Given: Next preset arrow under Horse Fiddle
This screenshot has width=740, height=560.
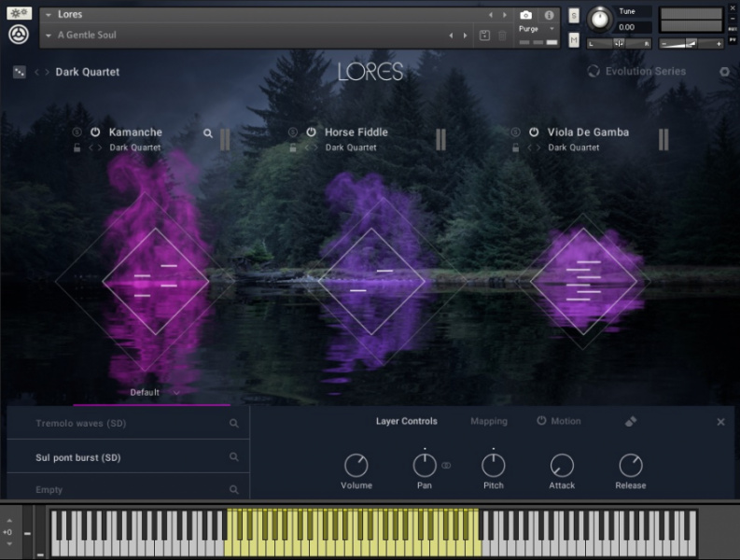Looking at the screenshot, I should point(315,147).
